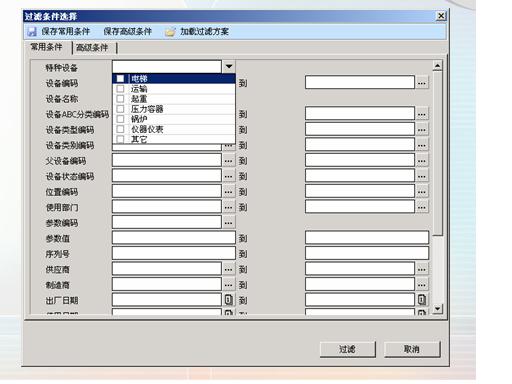Image resolution: width=512 pixels, height=384 pixels.
Task: Collapse the 特种设备 dropdown arrow
Action: coord(229,66)
